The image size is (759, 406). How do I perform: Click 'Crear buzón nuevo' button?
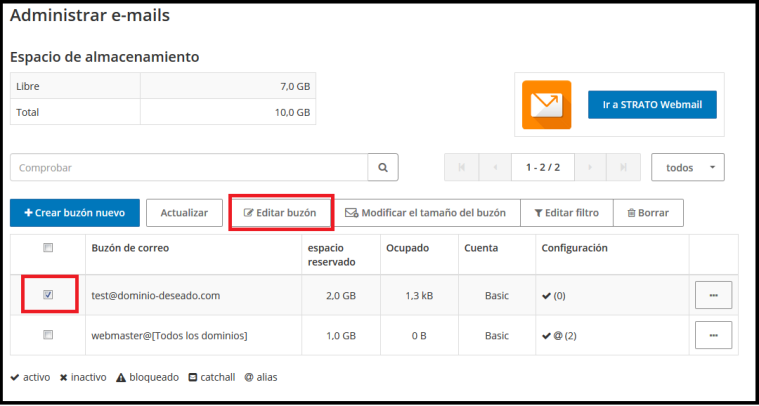pyautogui.click(x=74, y=213)
